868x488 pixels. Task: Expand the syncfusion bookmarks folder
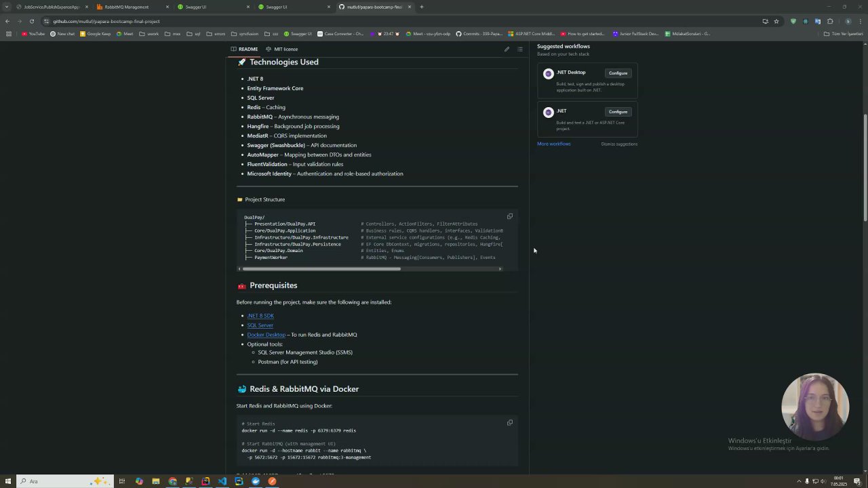point(245,34)
